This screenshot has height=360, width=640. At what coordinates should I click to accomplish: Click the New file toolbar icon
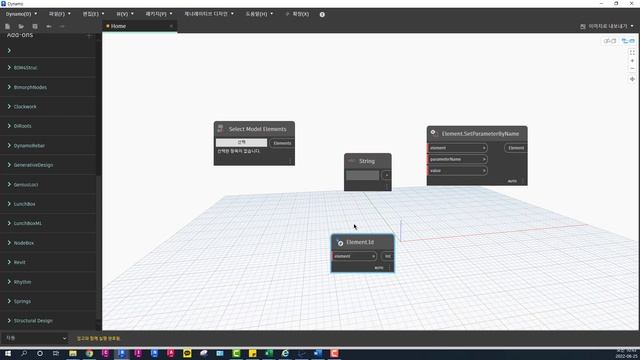click(x=7, y=26)
